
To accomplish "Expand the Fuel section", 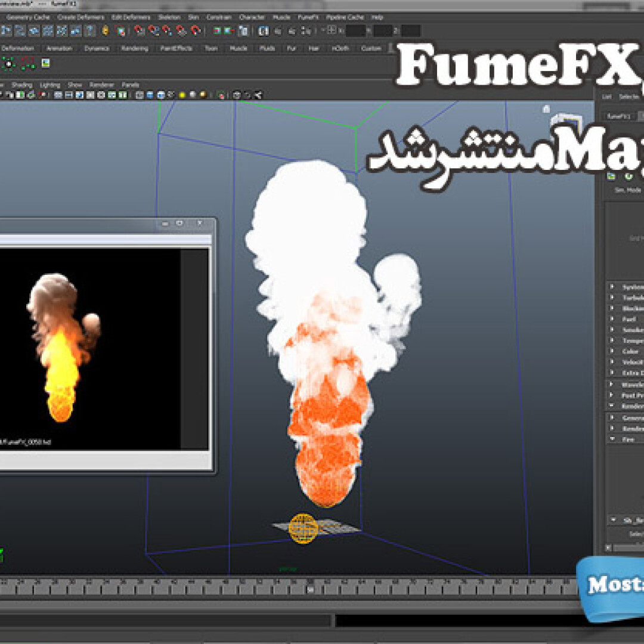I will point(612,319).
